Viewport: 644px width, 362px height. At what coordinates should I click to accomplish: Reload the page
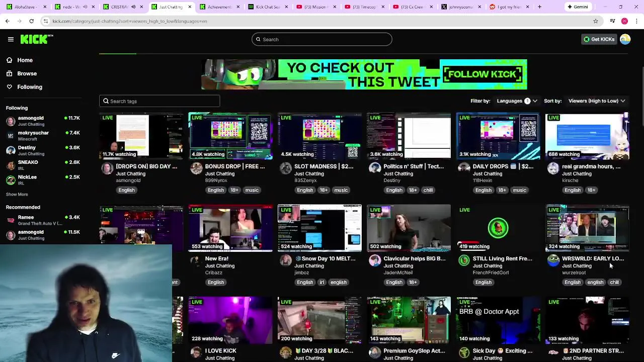pos(31,21)
